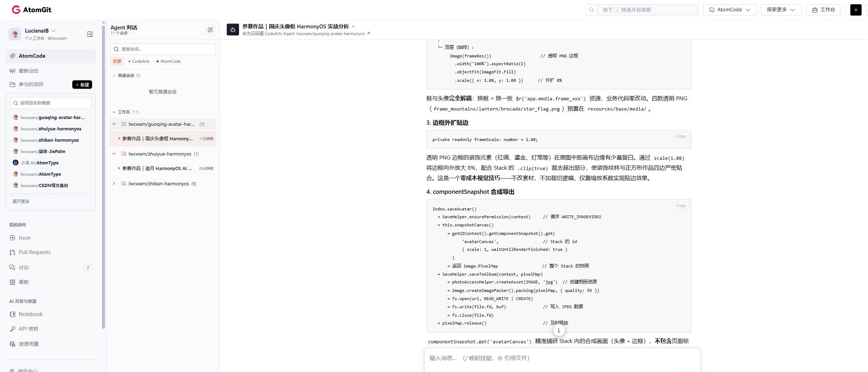Copy the frameScale code block
This screenshot has width=868, height=372.
(x=681, y=136)
